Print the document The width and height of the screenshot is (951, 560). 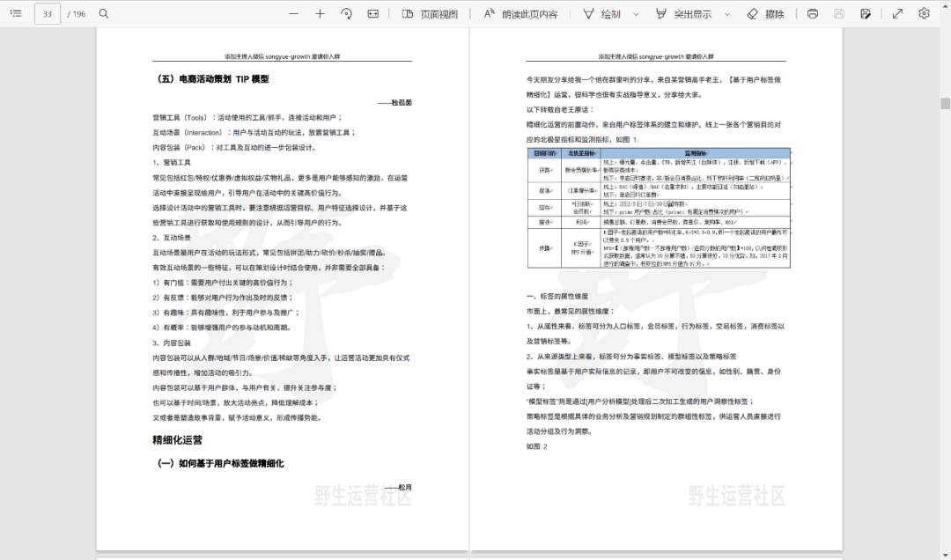click(813, 13)
